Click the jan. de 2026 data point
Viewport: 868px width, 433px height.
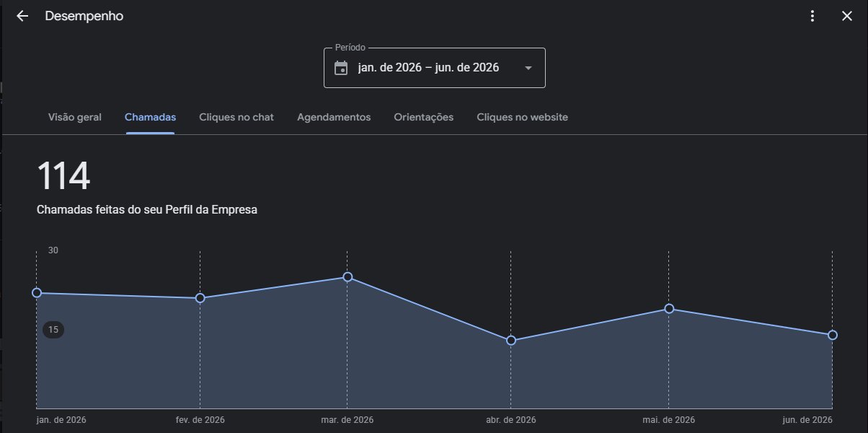[x=37, y=292]
